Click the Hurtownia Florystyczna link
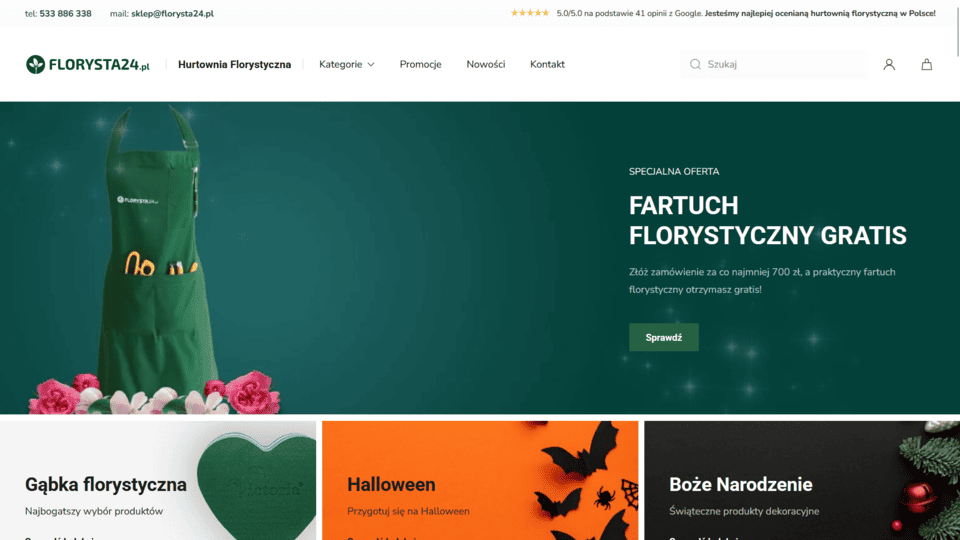 pos(234,64)
